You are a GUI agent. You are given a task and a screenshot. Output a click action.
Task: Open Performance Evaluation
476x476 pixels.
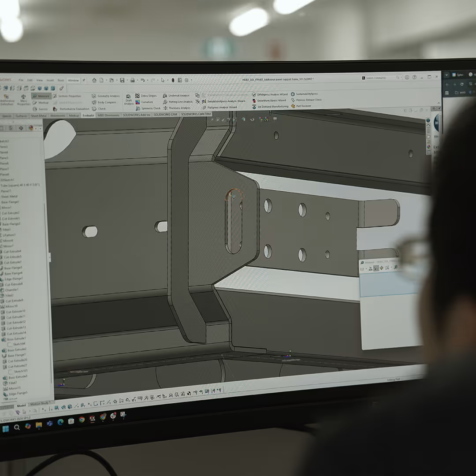point(71,109)
